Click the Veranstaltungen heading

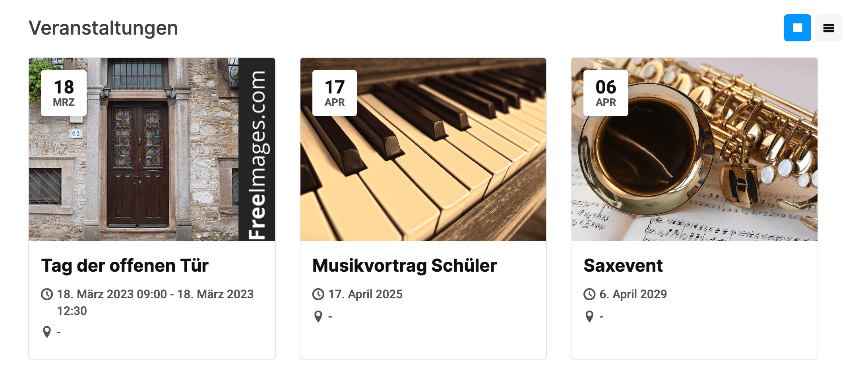pyautogui.click(x=103, y=28)
